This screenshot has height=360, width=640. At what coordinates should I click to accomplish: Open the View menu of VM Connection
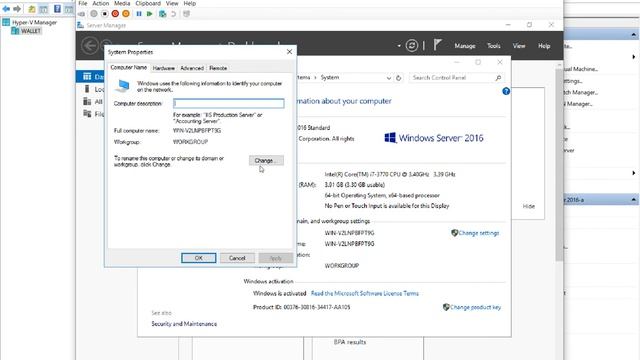tap(172, 3)
